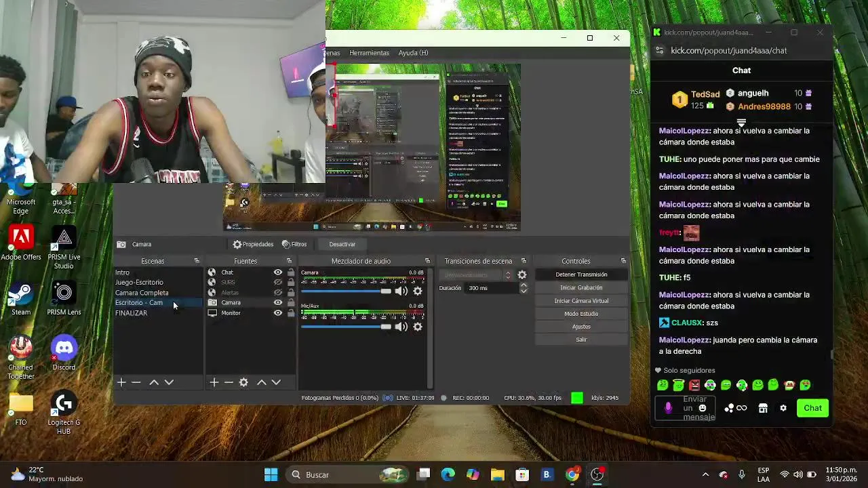This screenshot has height=488, width=868.
Task: Open the Discord desktop shortcut
Action: pos(64,354)
